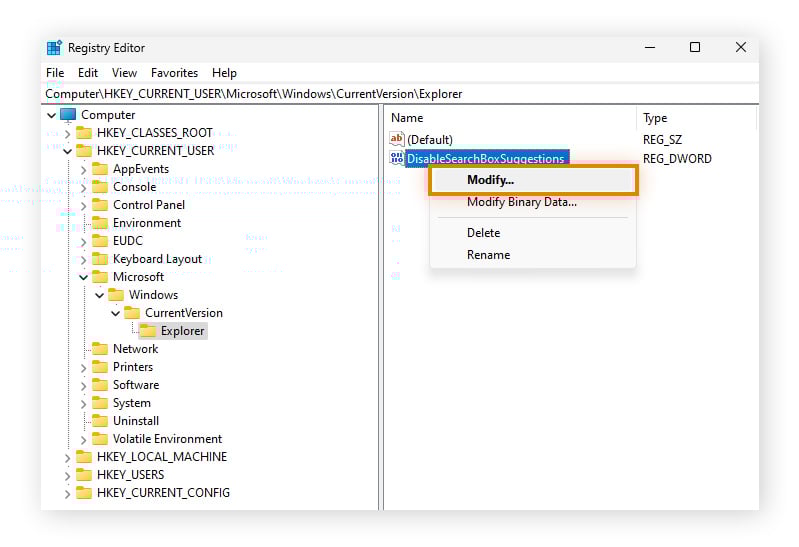The image size is (799, 547).
Task: Select the DisableSearchBoxSuggestions value name
Action: [x=486, y=159]
